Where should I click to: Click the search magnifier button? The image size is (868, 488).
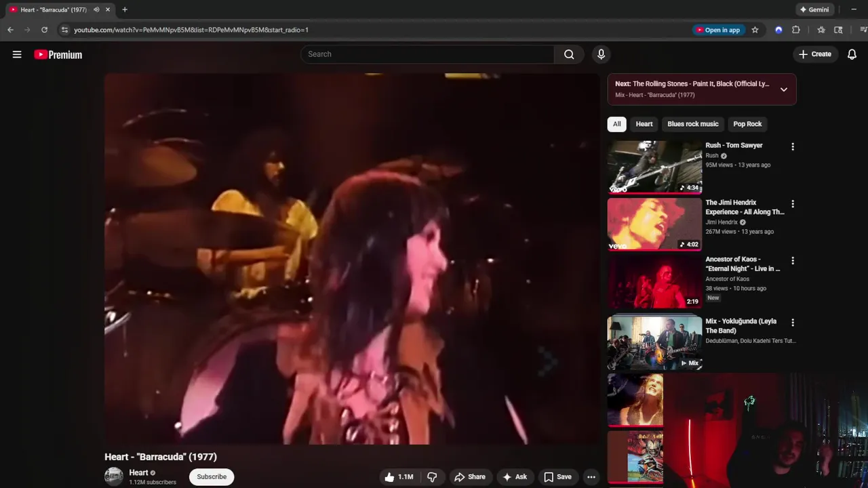coord(569,54)
